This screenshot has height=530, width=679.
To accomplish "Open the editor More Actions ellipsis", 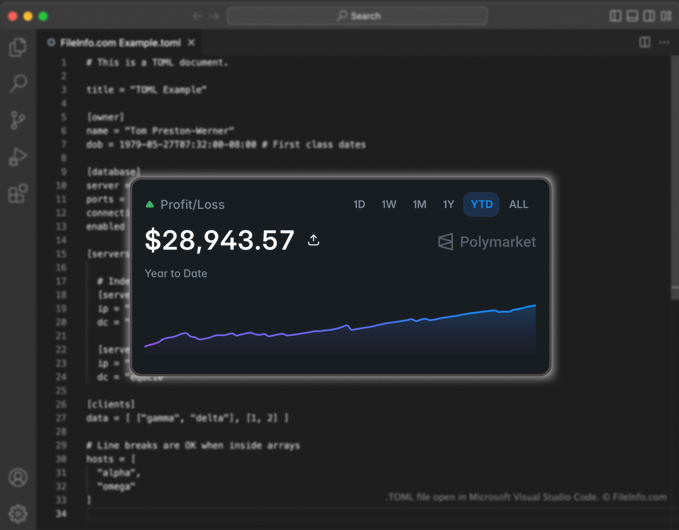I will click(664, 42).
